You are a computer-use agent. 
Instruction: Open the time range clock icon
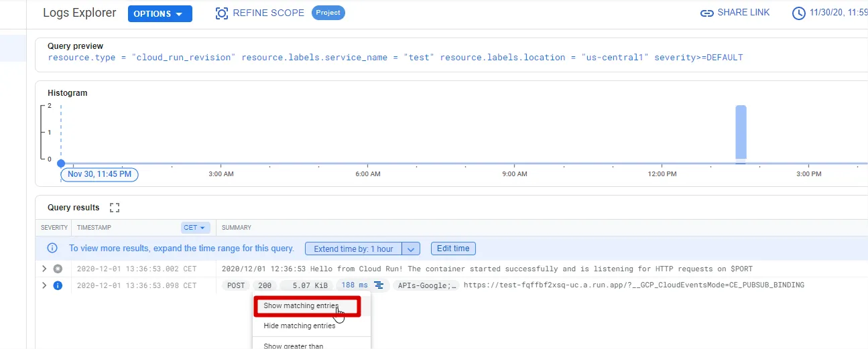pyautogui.click(x=798, y=13)
